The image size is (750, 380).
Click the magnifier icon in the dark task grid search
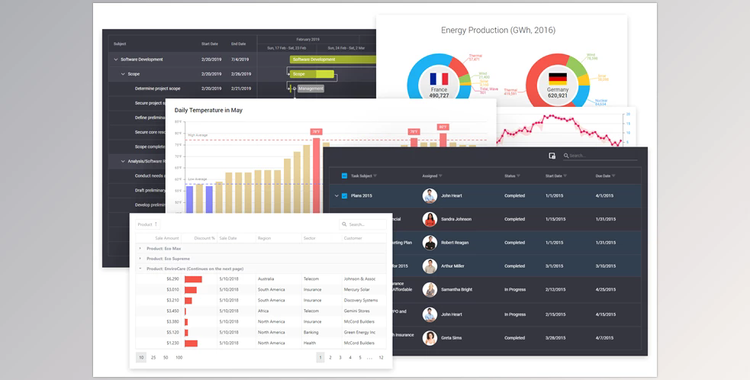pyautogui.click(x=566, y=156)
